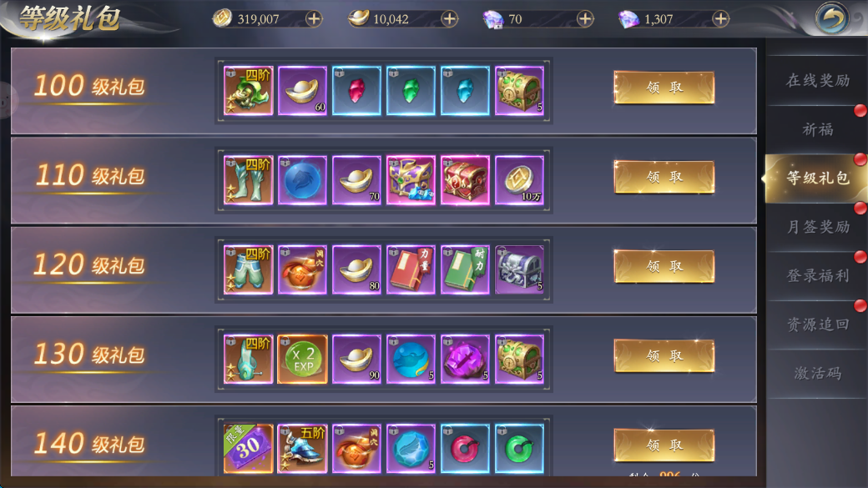
Task: Tap the x2 EXP item icon
Action: tap(302, 359)
